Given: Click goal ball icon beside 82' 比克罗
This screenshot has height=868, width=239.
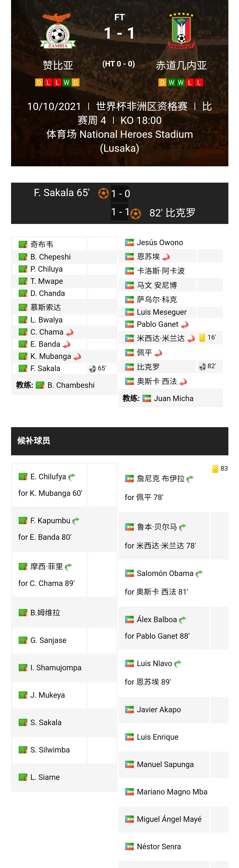Looking at the screenshot, I should click(135, 213).
